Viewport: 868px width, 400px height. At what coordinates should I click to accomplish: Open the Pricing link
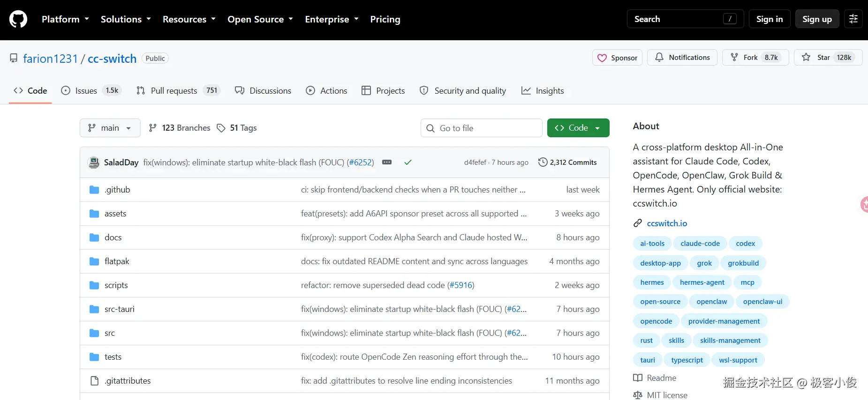[385, 19]
